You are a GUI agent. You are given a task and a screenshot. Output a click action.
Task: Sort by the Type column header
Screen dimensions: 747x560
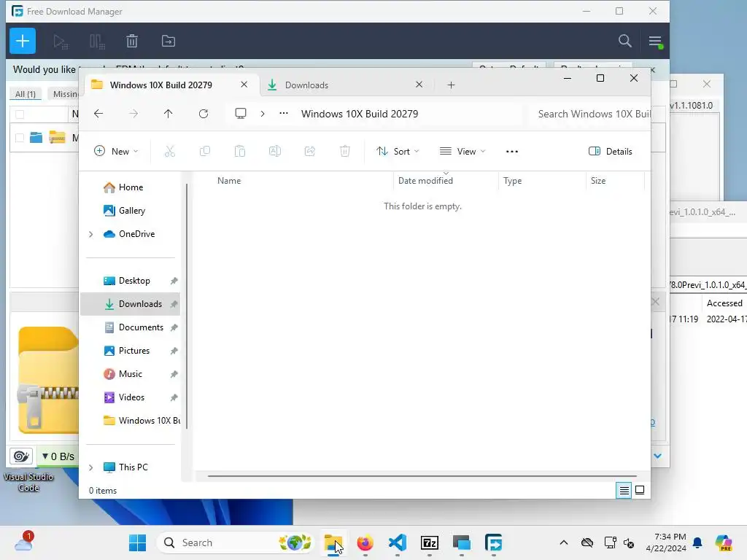coord(513,181)
